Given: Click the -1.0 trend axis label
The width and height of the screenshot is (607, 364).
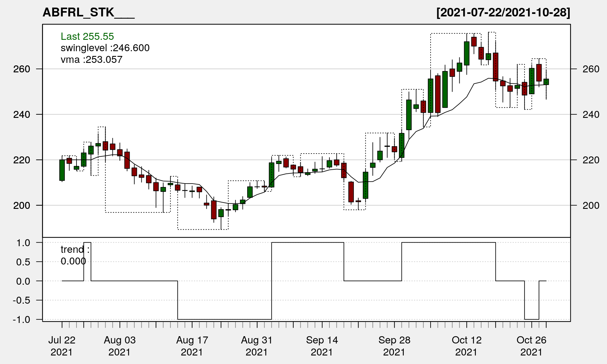Looking at the screenshot, I should 21,319.
